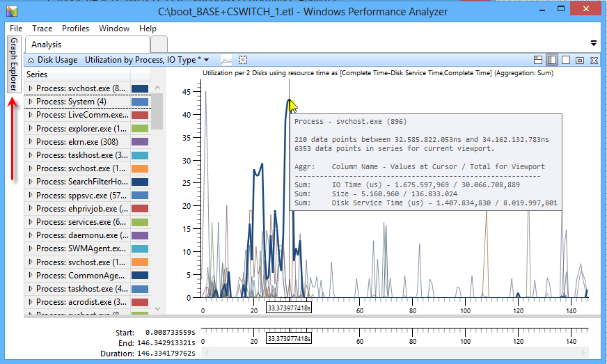Select the Analysis tab
Viewport: 607px width, 364px height.
pos(47,45)
